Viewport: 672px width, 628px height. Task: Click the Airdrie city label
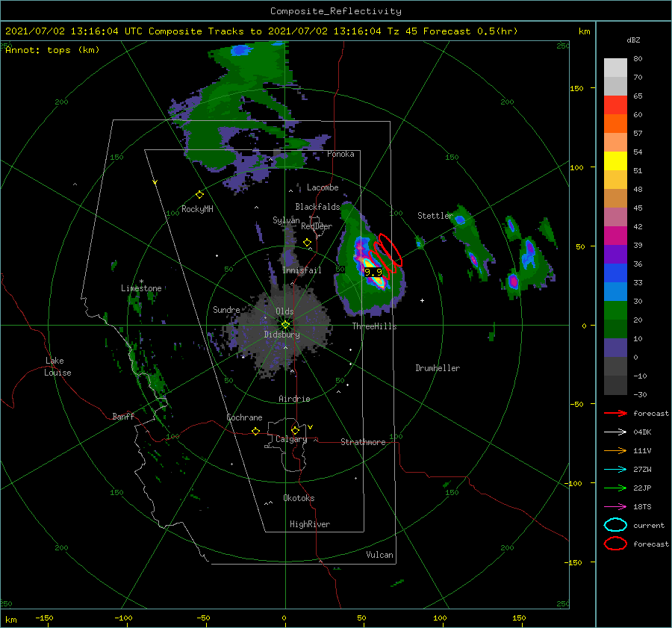coord(294,399)
